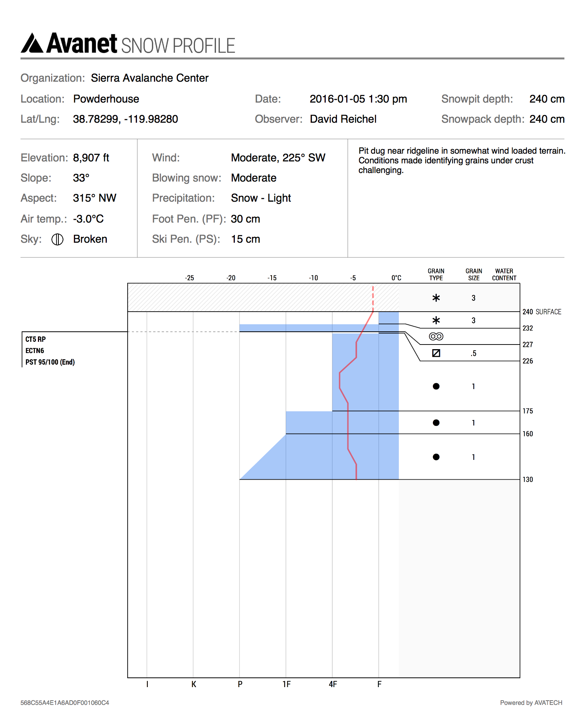The height and width of the screenshot is (720, 588).
Task: Click the red dashed temperature line above surface
Action: (x=373, y=298)
